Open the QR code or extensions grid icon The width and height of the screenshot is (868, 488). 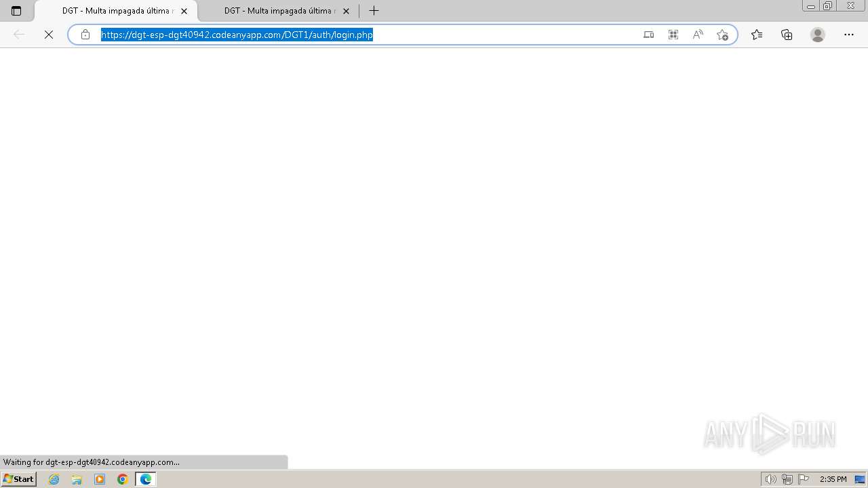click(x=673, y=35)
